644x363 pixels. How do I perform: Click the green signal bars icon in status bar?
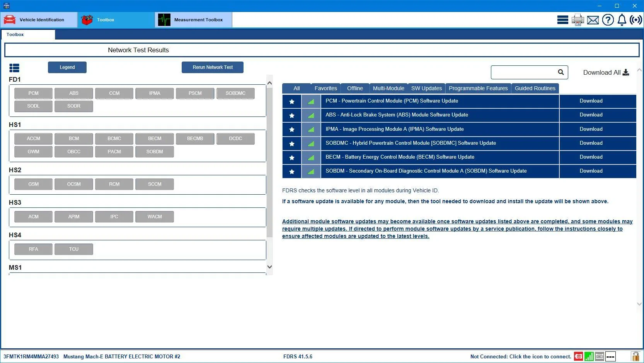(589, 356)
